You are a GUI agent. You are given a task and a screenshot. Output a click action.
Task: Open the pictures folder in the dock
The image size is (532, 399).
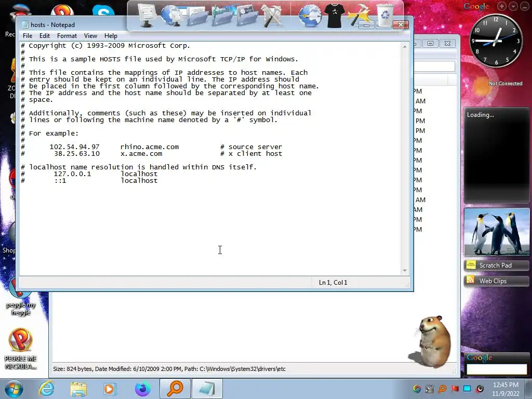[x=247, y=15]
